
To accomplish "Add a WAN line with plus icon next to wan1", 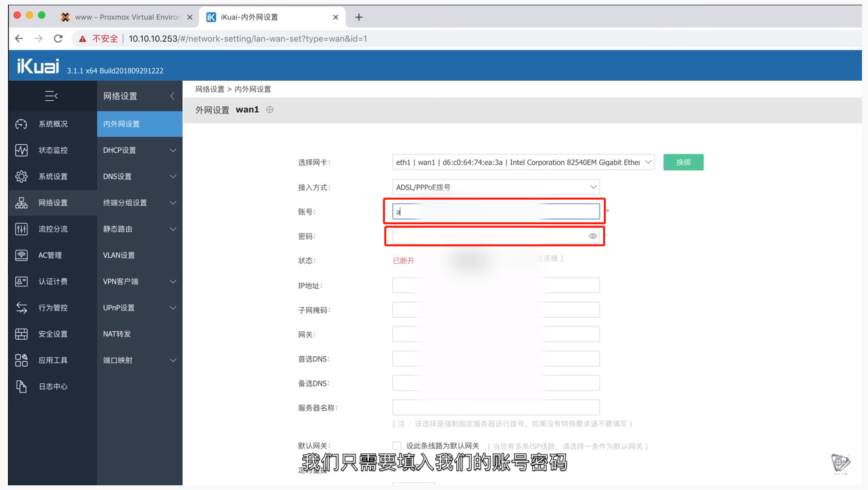I will coord(270,109).
